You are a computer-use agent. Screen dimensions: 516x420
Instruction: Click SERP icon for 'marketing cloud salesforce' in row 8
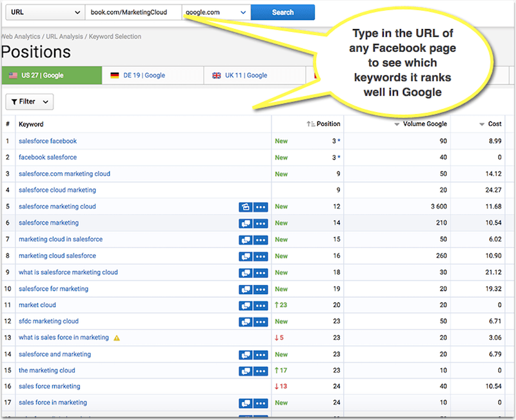(246, 256)
